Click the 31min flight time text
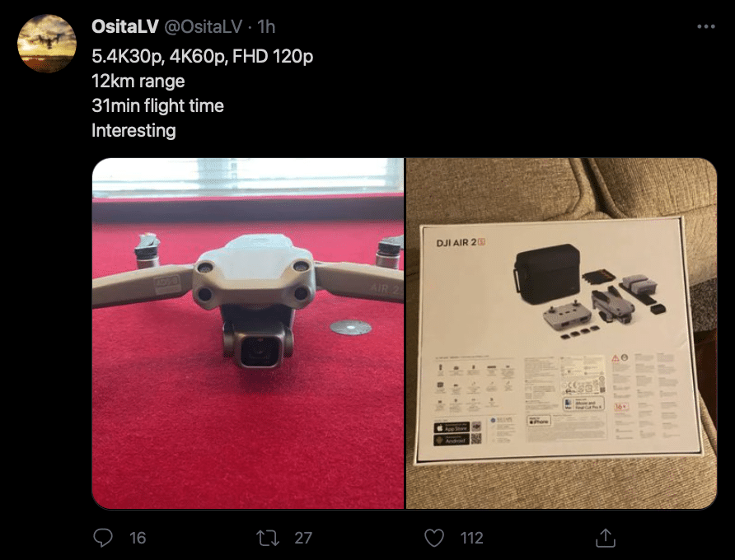Screen dimensions: 735x560 pyautogui.click(x=158, y=106)
